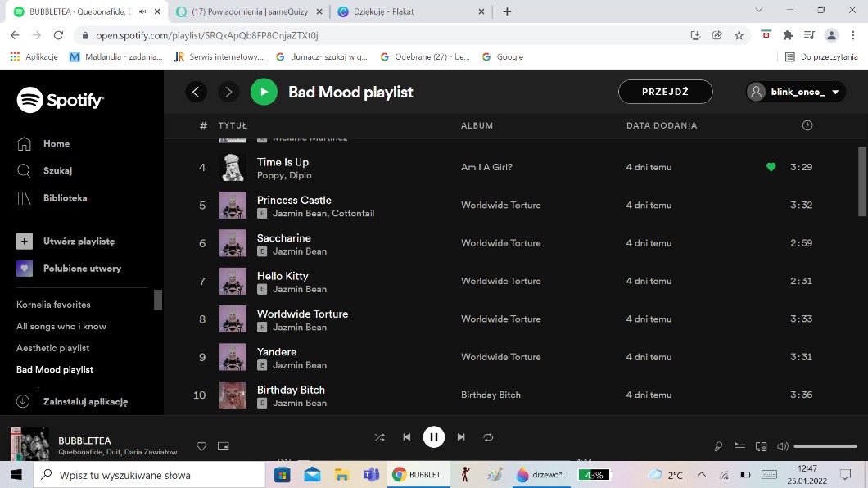Toggle shuffle playback
868x488 pixels.
click(x=379, y=437)
